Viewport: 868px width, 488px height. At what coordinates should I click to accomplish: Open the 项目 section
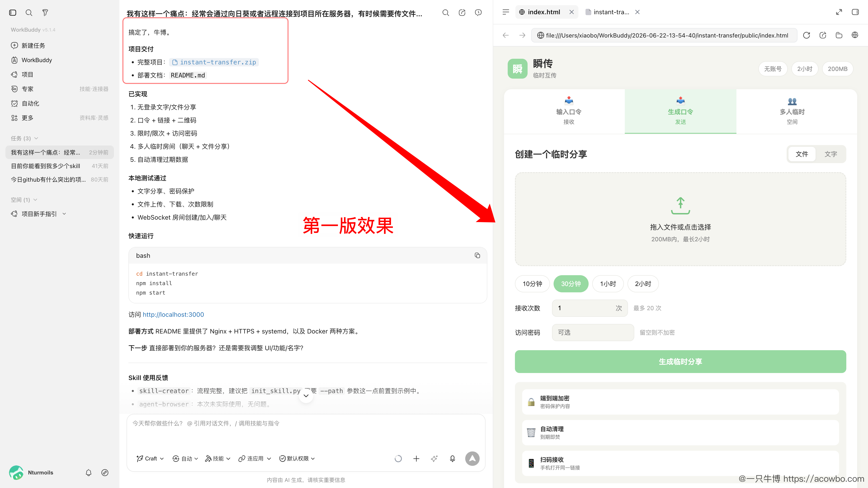pyautogui.click(x=22, y=74)
